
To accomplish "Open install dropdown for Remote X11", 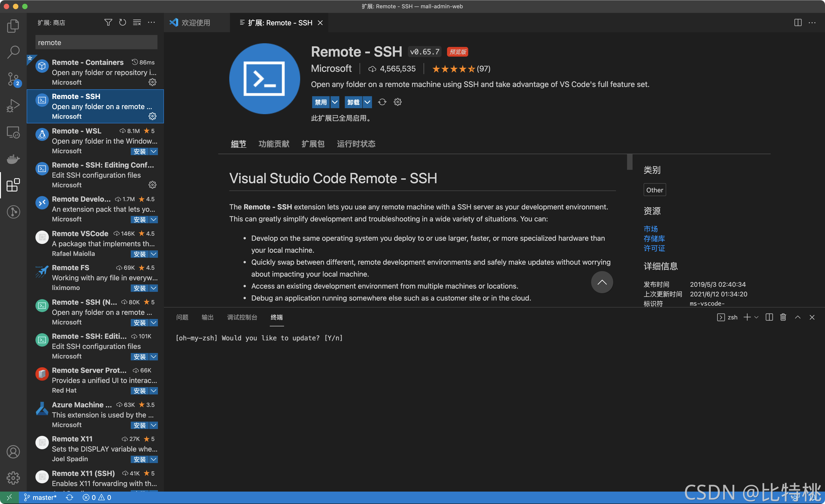I will [x=154, y=459].
